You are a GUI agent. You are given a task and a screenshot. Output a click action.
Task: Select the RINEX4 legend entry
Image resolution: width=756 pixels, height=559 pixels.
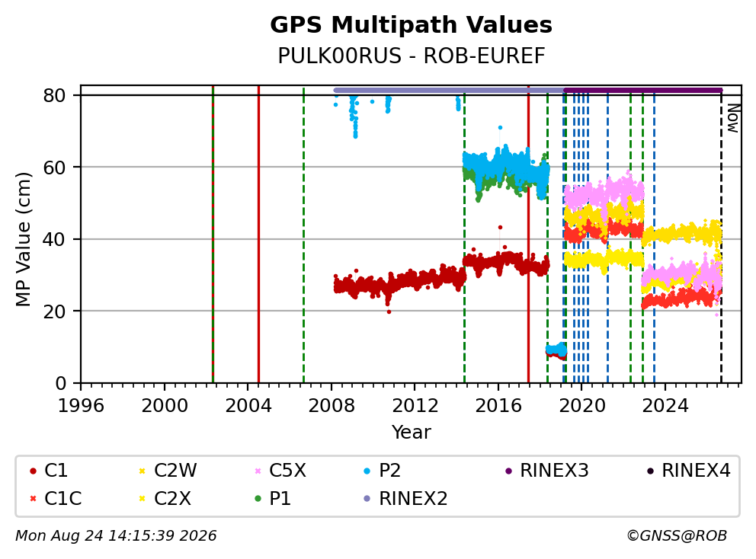688,471
